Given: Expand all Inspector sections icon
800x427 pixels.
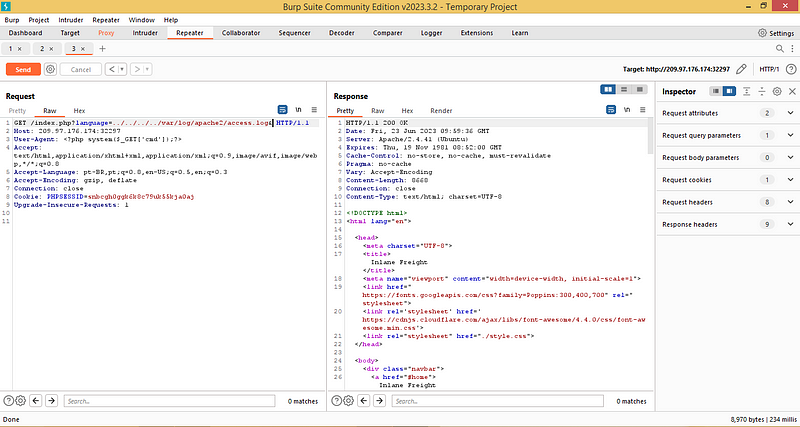Looking at the screenshot, I should (x=746, y=91).
